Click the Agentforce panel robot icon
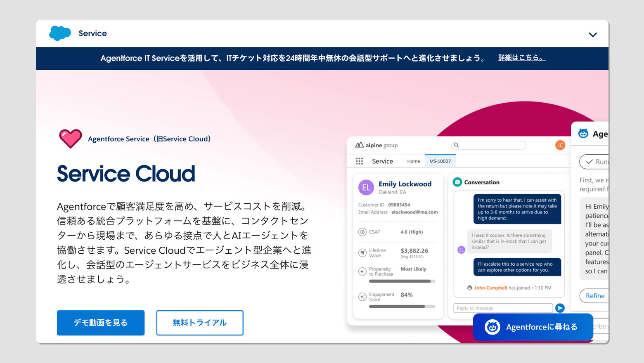Image resolution: width=644 pixels, height=363 pixels. 583,134
